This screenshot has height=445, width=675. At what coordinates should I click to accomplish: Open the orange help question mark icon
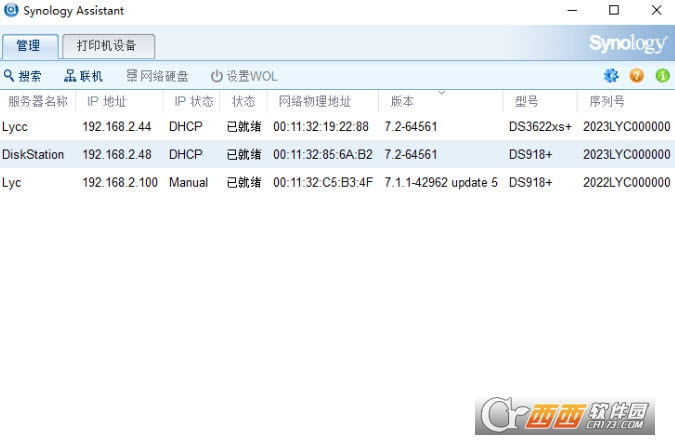tap(637, 76)
